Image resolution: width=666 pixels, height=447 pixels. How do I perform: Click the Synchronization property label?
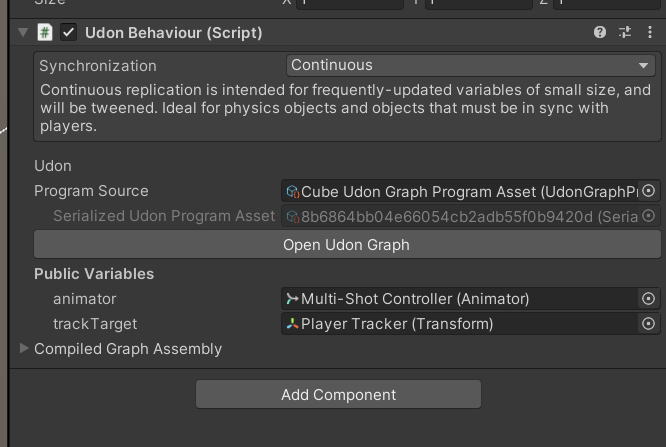click(98, 66)
